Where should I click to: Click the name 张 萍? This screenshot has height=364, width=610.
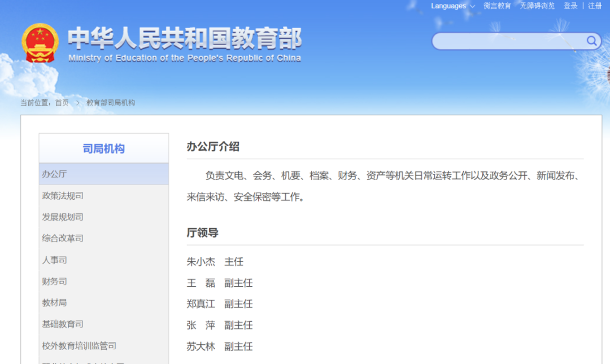coord(201,325)
